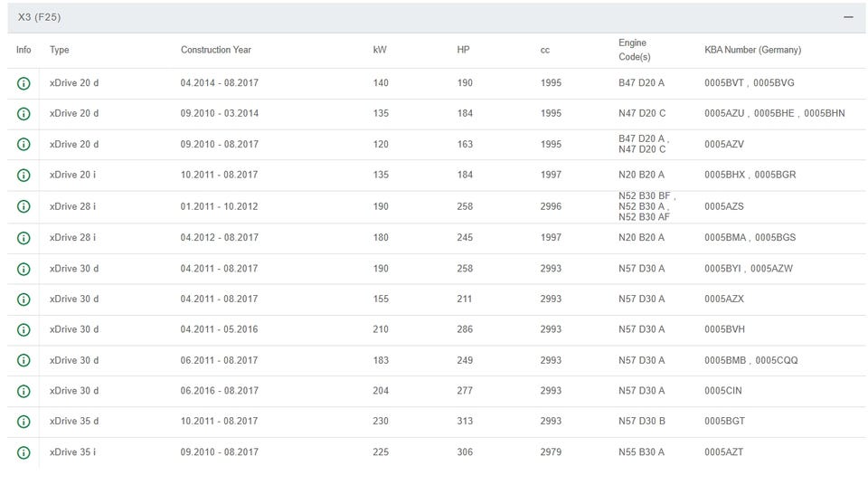Click the 2979 cc value
Image resolution: width=868 pixels, height=485 pixels.
551,452
